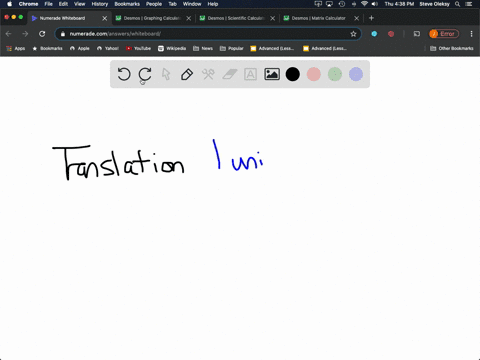This screenshot has width=480, height=360.
Task: Open the History menu
Action: click(100, 4)
